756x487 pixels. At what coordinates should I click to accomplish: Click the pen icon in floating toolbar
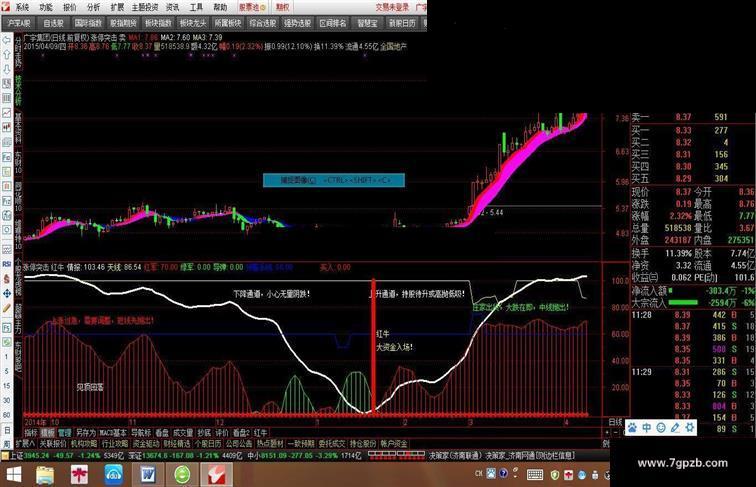(x=675, y=427)
